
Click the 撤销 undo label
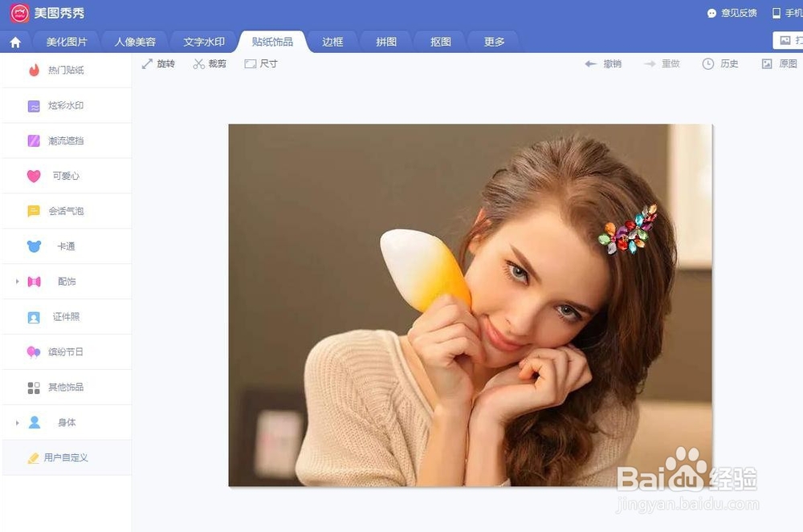pyautogui.click(x=613, y=64)
